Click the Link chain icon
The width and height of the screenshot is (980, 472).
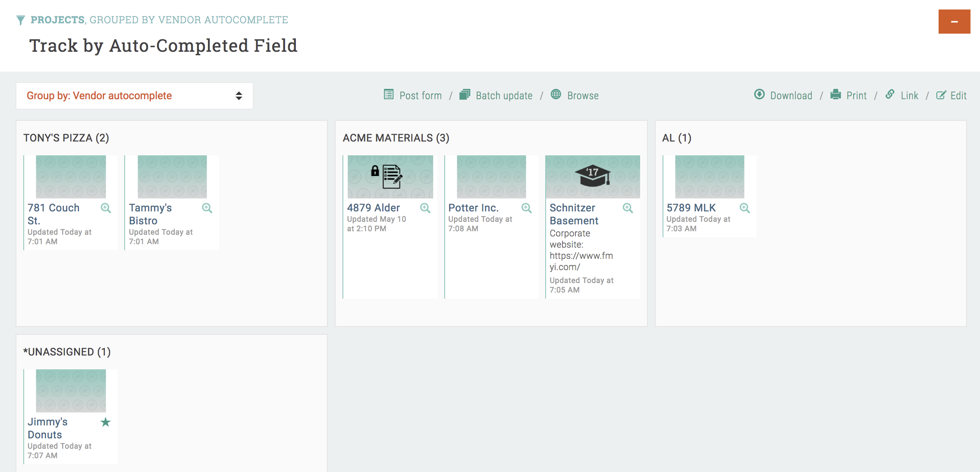point(889,94)
